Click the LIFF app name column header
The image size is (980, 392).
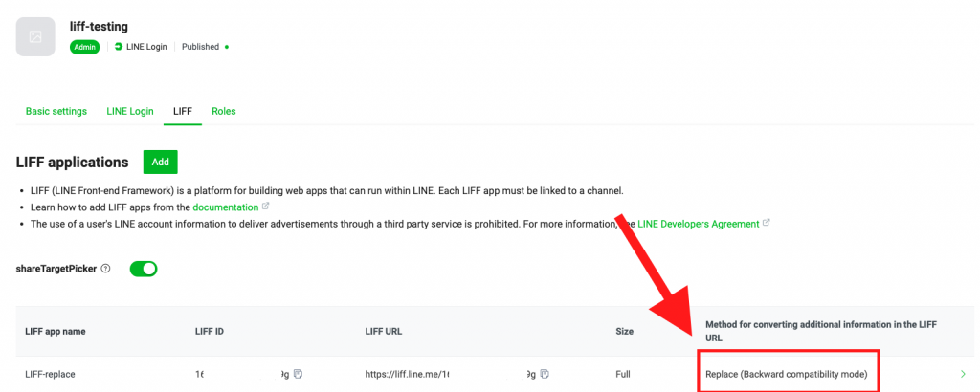(55, 332)
